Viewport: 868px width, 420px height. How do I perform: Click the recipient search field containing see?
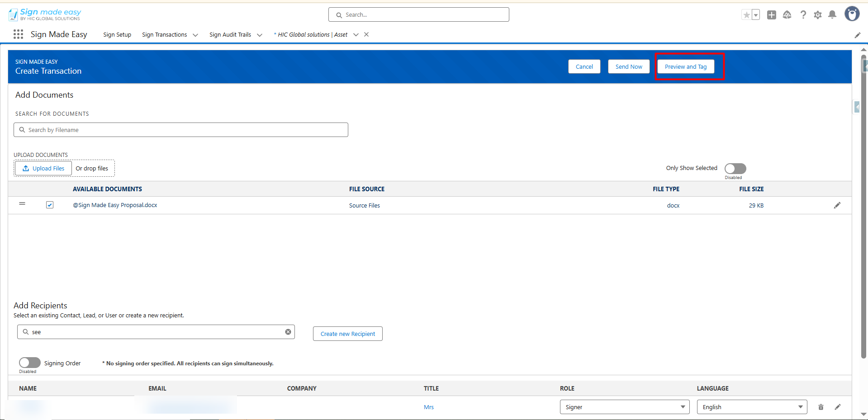click(156, 332)
